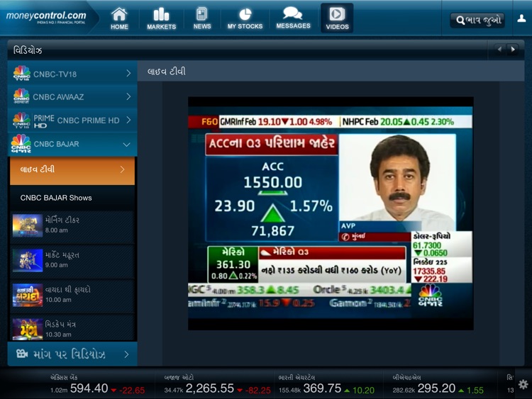Click the CNBC BAJAR sidebar logo
Screen dimensions: 532x399
pos(21,144)
